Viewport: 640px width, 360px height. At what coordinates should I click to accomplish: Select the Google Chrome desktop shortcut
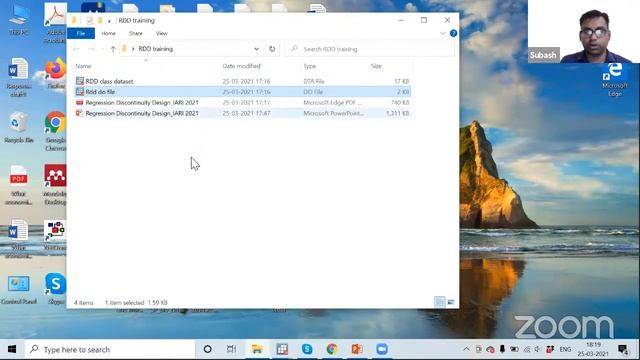coord(56,131)
